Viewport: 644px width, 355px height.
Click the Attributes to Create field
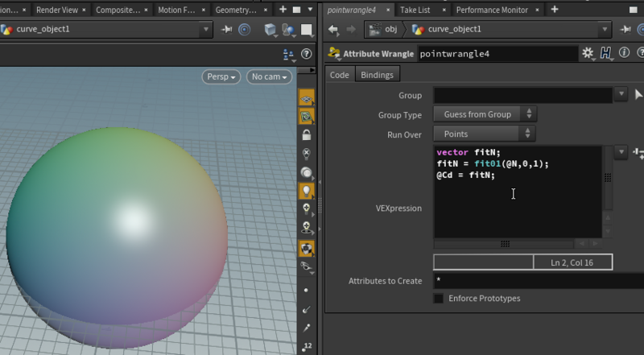[x=539, y=281]
